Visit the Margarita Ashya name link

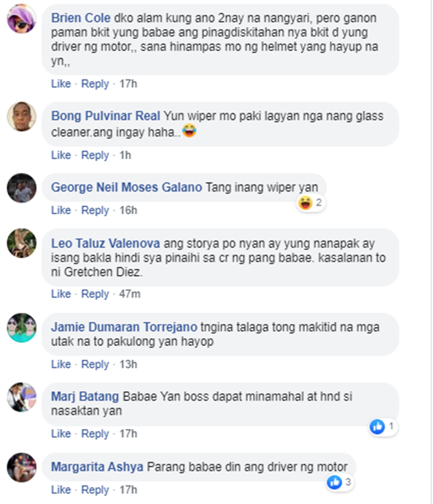[97, 466]
